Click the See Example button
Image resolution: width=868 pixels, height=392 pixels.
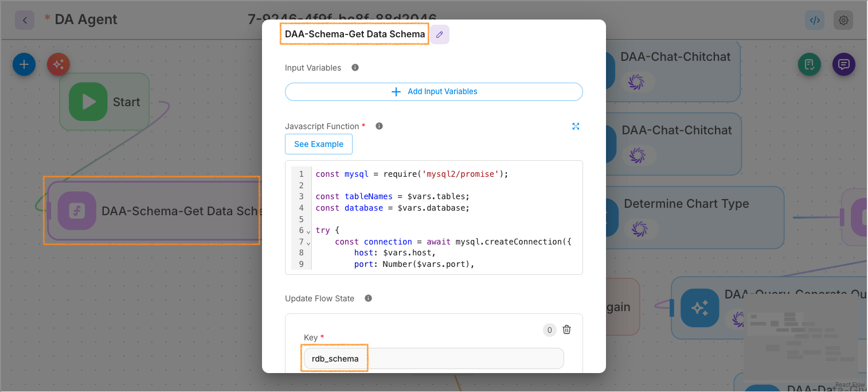pos(318,144)
